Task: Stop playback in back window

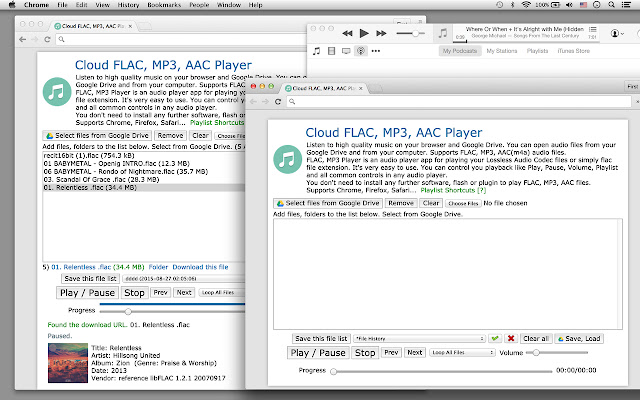Action: point(134,293)
